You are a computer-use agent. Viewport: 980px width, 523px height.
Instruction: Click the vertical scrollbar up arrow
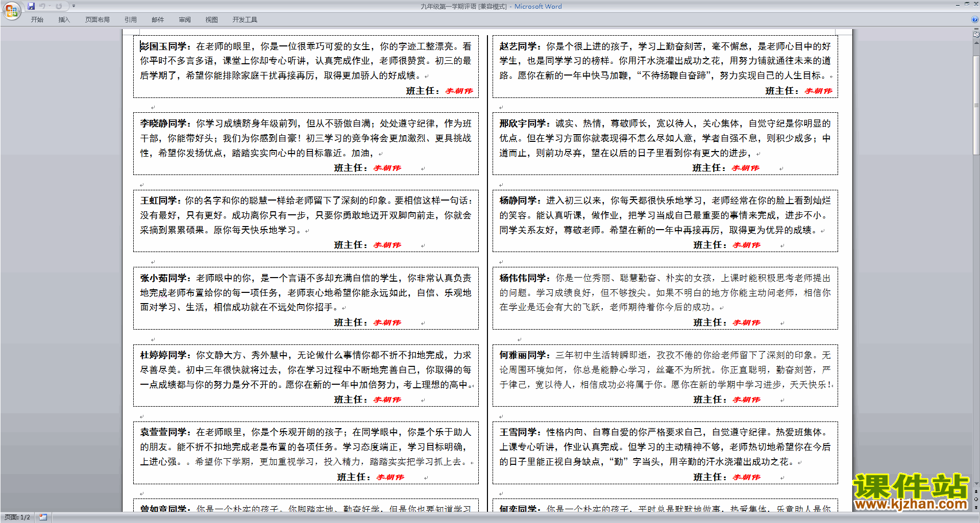point(976,43)
